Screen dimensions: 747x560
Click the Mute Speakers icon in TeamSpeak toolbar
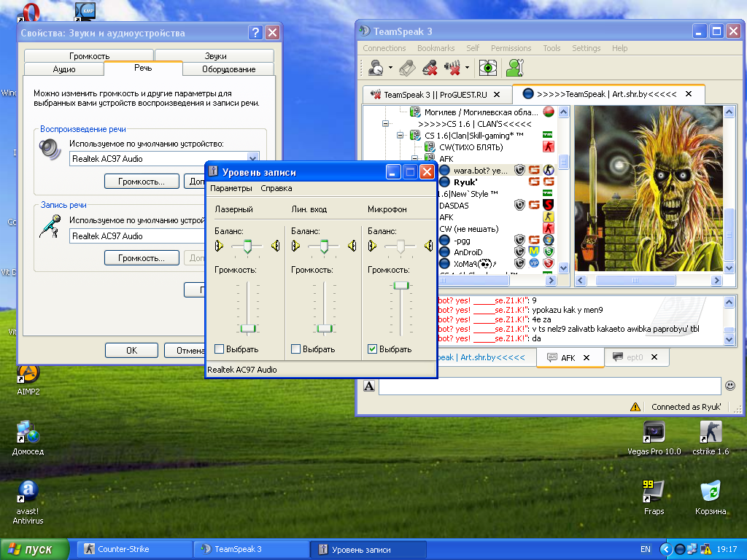coord(452,68)
